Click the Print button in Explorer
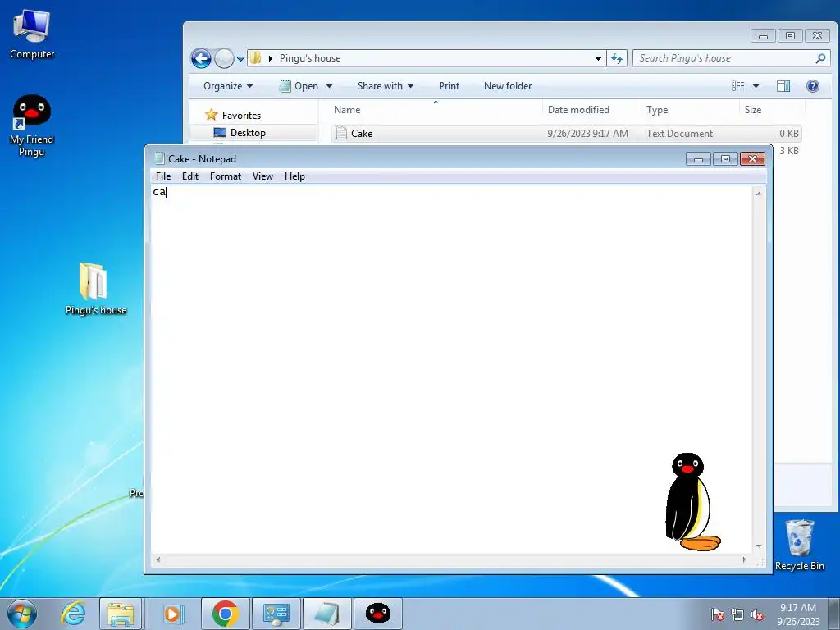This screenshot has width=840, height=630. click(449, 85)
